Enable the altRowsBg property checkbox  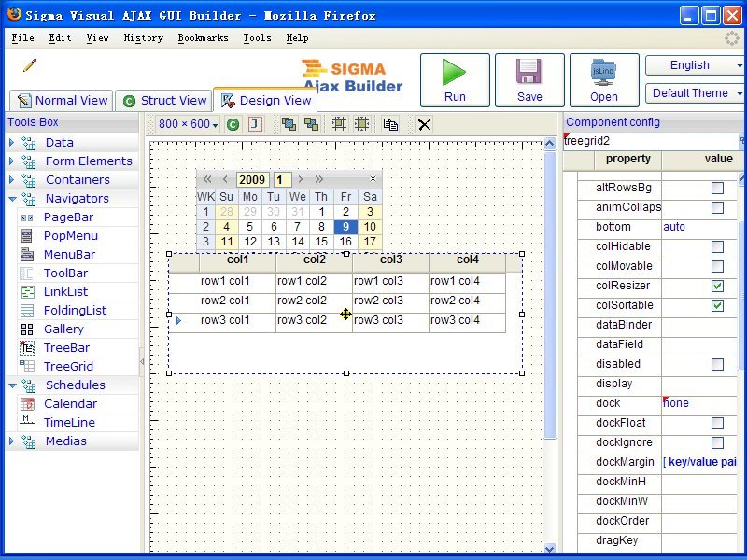pos(719,188)
